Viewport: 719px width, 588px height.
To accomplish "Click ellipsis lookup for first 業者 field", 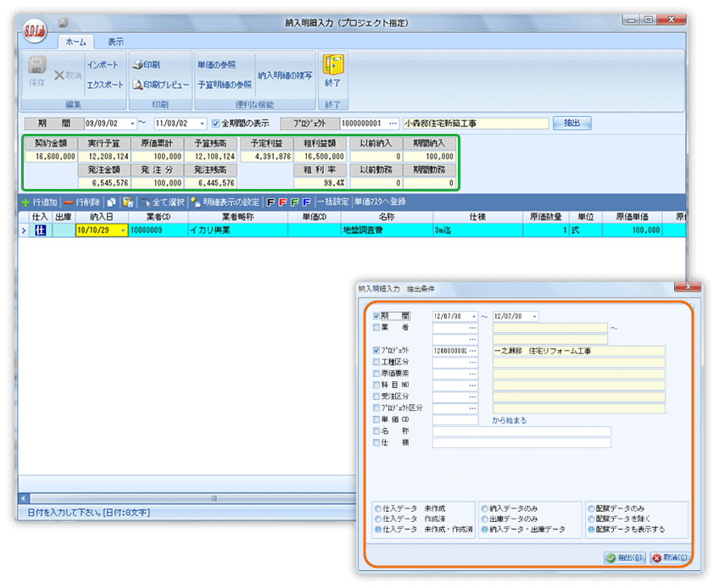I will [473, 328].
